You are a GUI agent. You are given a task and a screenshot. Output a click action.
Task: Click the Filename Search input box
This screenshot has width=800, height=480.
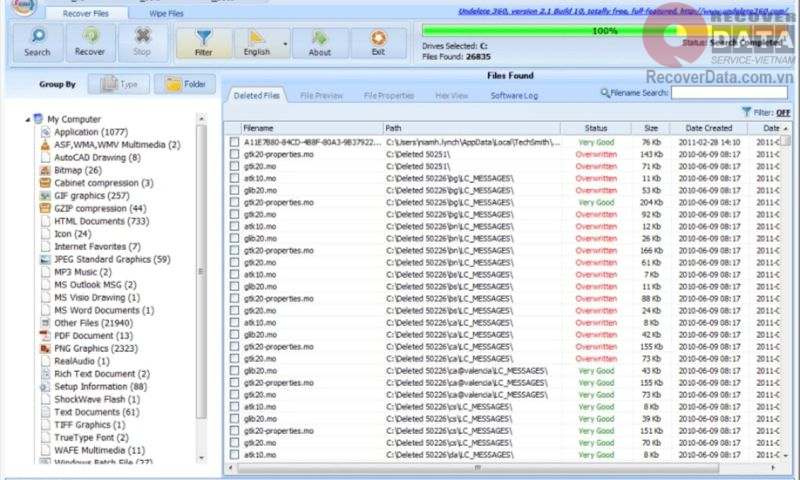tap(714, 92)
